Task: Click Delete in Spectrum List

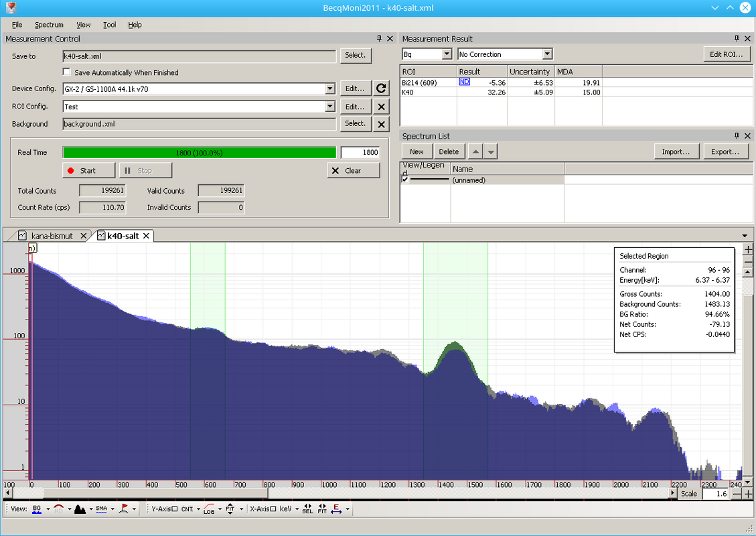Action: pyautogui.click(x=449, y=151)
